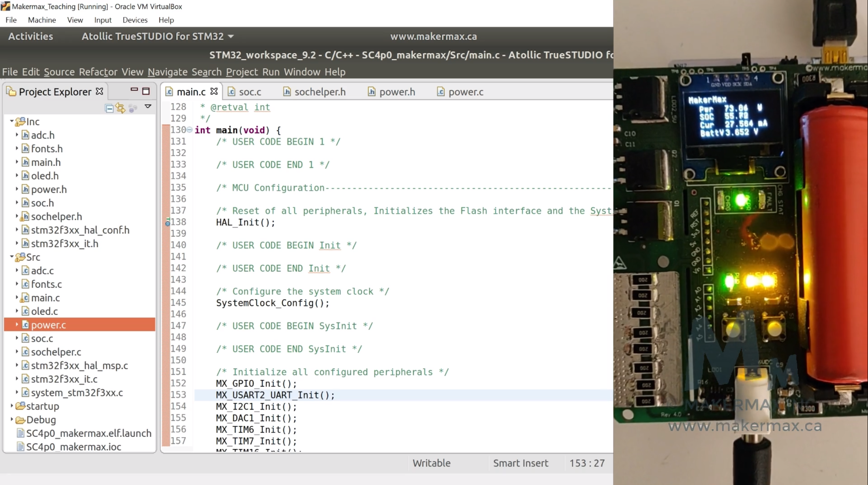
Task: Click Debug folder icon
Action: tap(21, 419)
